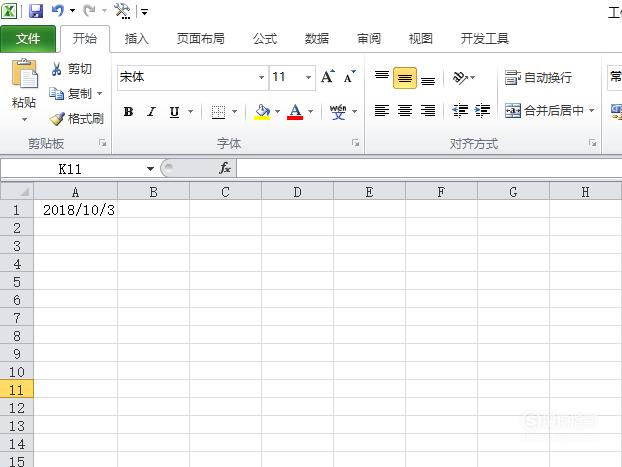
Task: Click the increase font size icon
Action: pyautogui.click(x=328, y=77)
